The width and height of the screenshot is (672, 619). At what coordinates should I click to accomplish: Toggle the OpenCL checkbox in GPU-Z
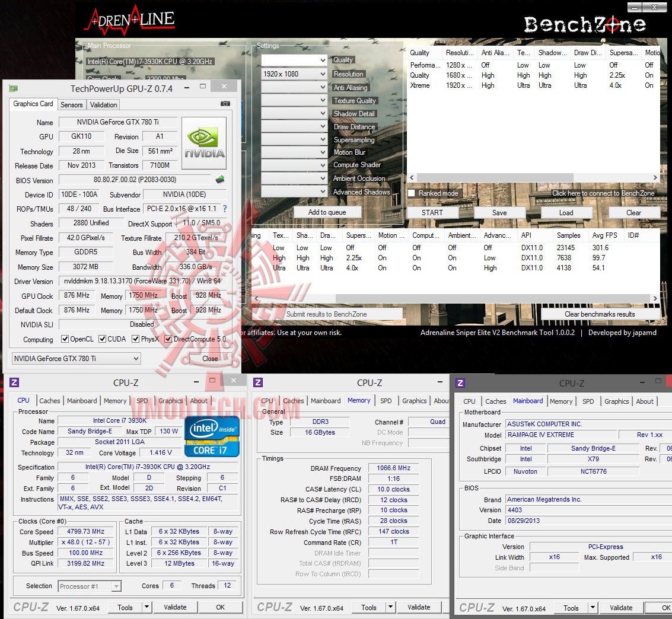[x=65, y=339]
